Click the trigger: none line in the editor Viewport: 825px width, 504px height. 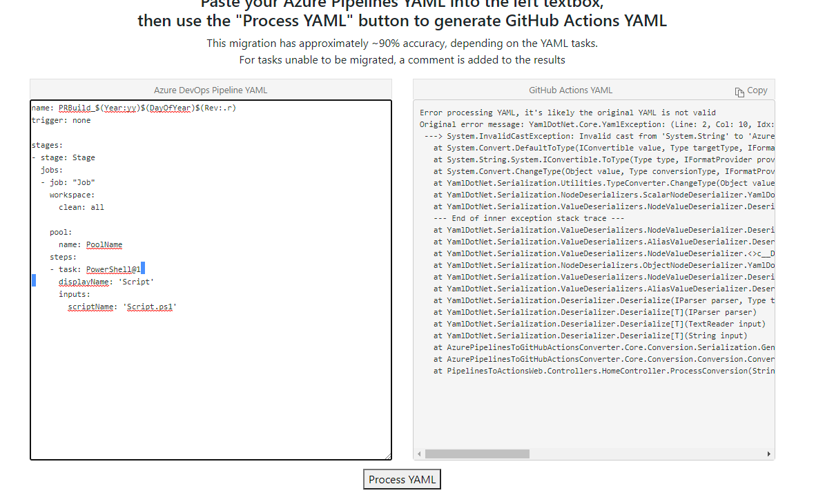click(62, 119)
